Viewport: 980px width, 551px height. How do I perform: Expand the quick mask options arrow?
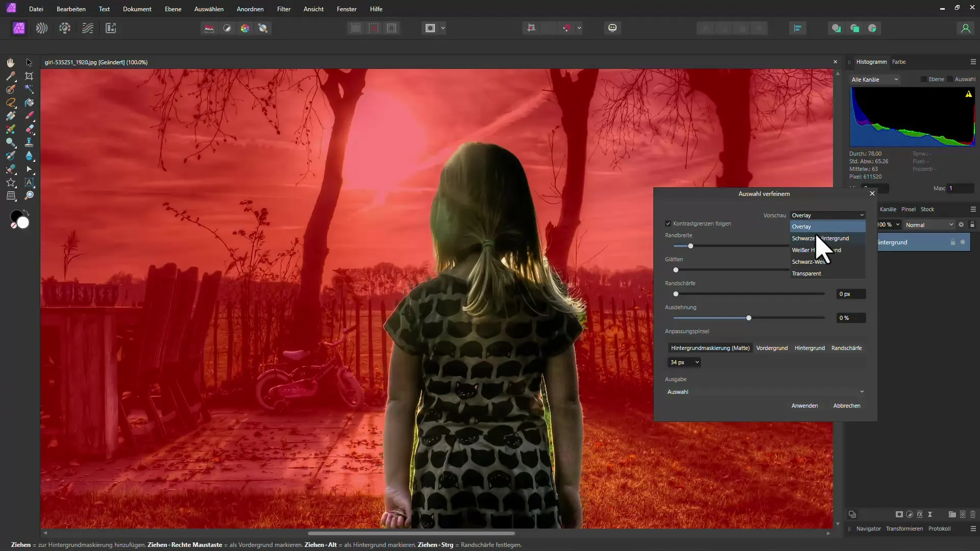(443, 28)
